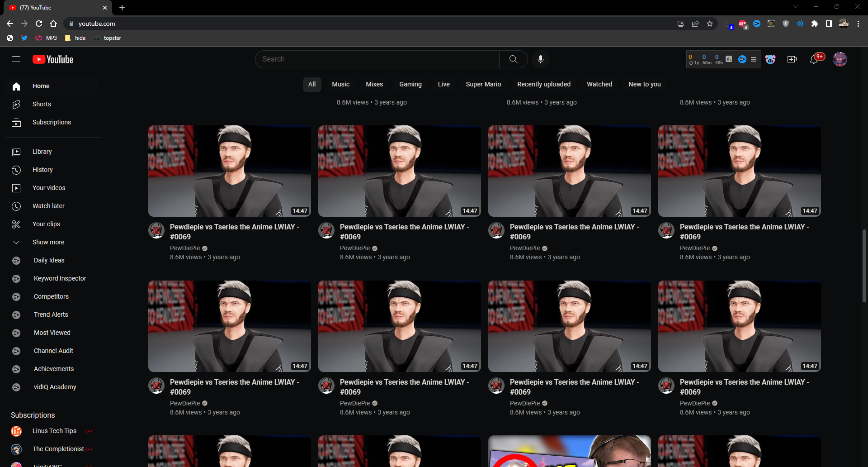Viewport: 868px width, 467px height.
Task: Select the Watched filter chip
Action: 599,84
